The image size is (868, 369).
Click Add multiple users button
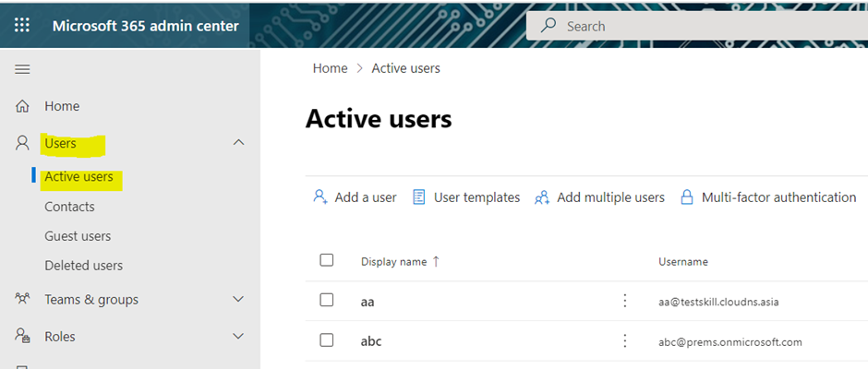point(599,197)
